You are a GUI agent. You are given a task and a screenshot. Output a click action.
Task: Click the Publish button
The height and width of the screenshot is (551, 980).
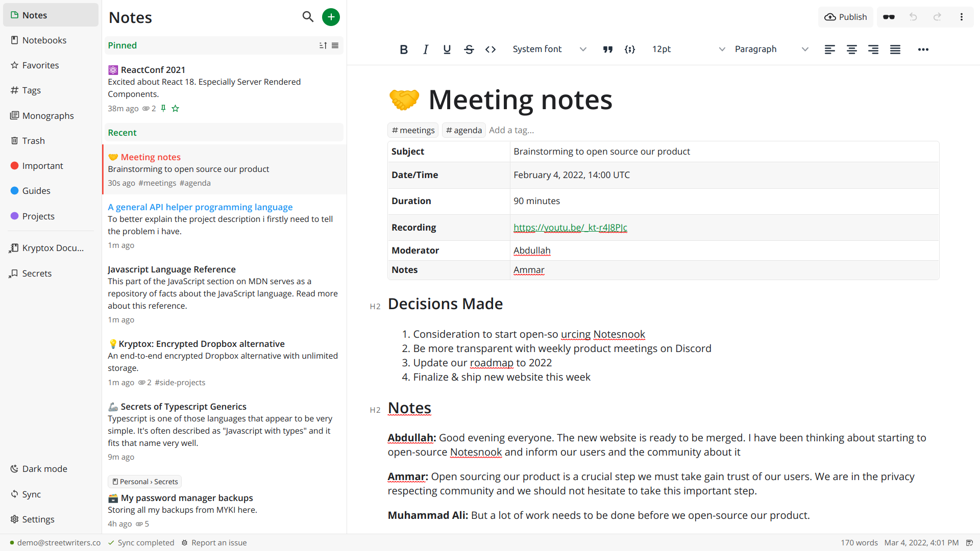(x=846, y=17)
